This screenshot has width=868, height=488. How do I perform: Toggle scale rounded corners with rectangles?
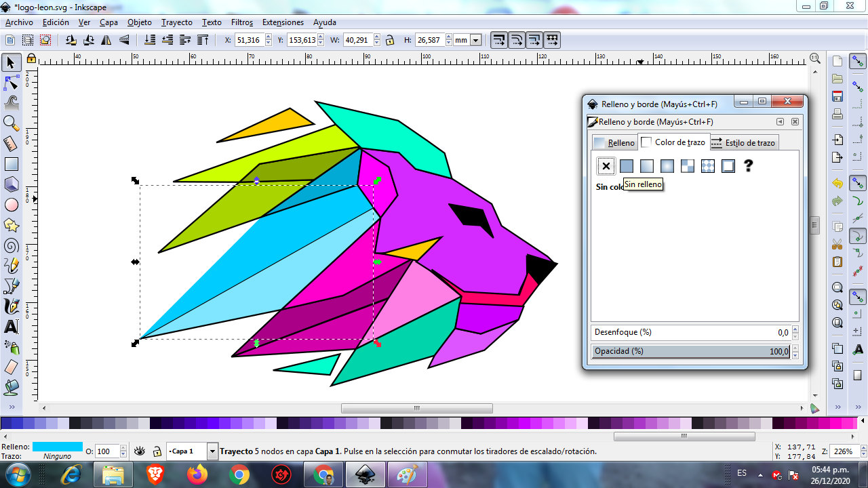point(517,40)
